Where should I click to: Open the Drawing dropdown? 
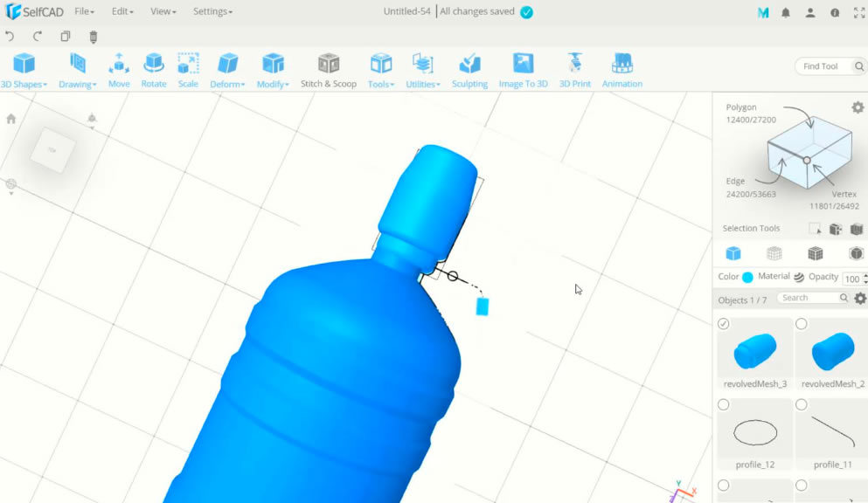click(x=78, y=70)
